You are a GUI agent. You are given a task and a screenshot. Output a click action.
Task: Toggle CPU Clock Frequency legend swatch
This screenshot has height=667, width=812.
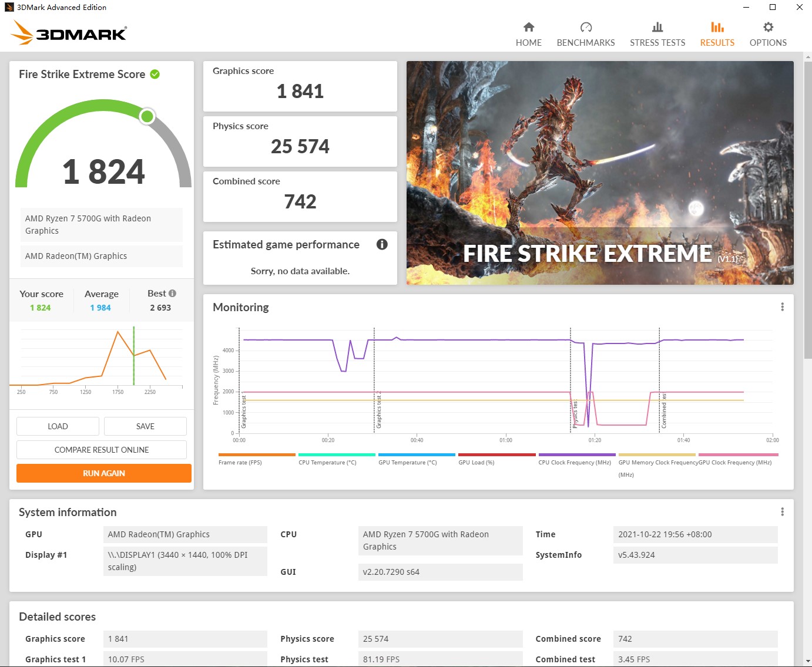point(577,454)
